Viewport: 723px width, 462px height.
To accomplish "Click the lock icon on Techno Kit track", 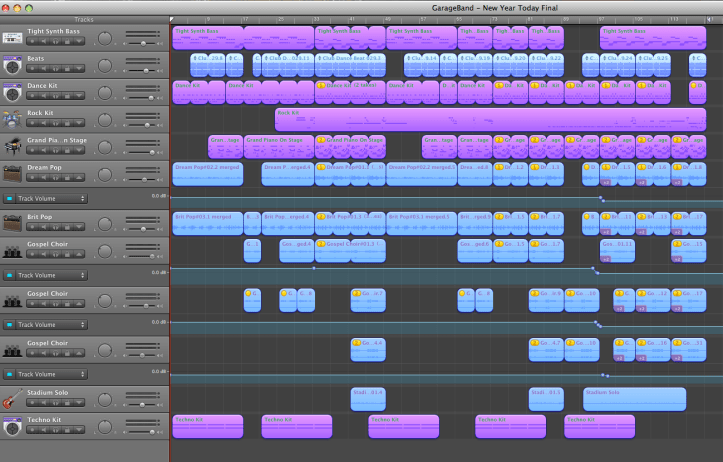I will [x=67, y=430].
